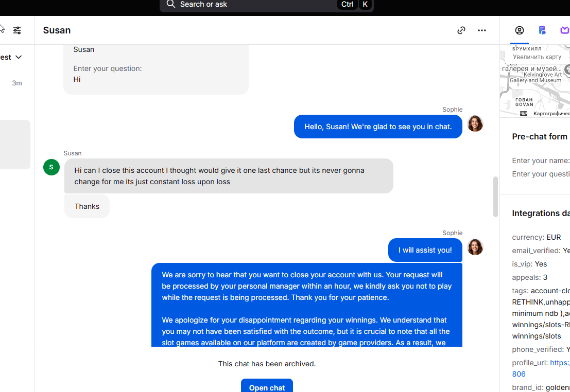Click the search magnifier icon
This screenshot has width=570, height=392.
click(170, 4)
